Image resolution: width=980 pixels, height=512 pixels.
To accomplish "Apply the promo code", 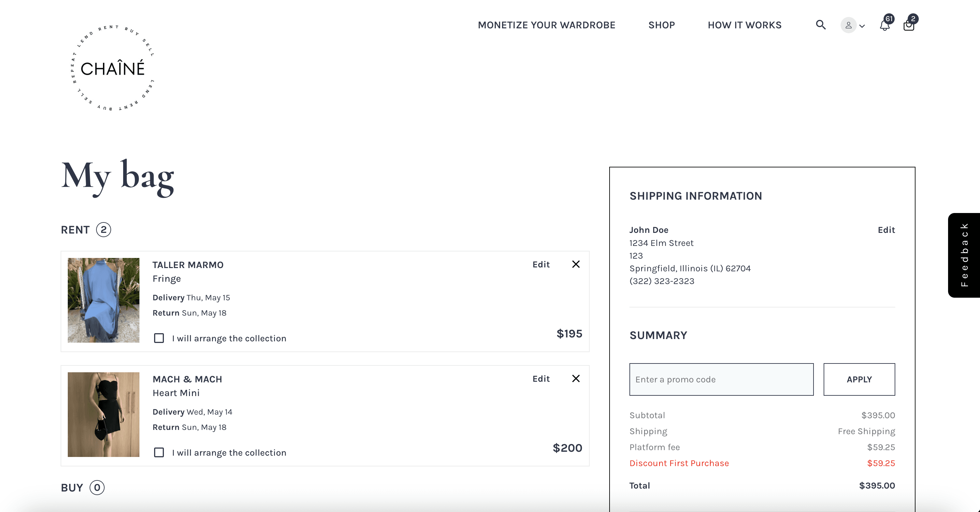I will point(859,379).
